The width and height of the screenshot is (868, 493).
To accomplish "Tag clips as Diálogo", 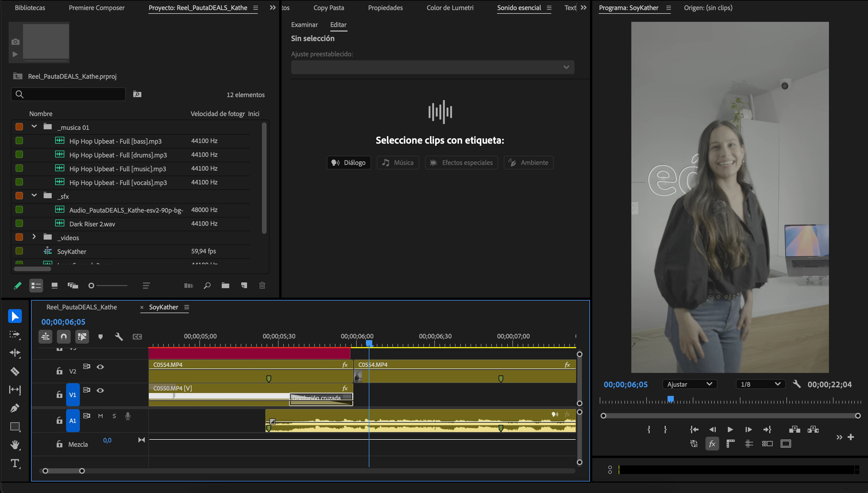I will (349, 163).
